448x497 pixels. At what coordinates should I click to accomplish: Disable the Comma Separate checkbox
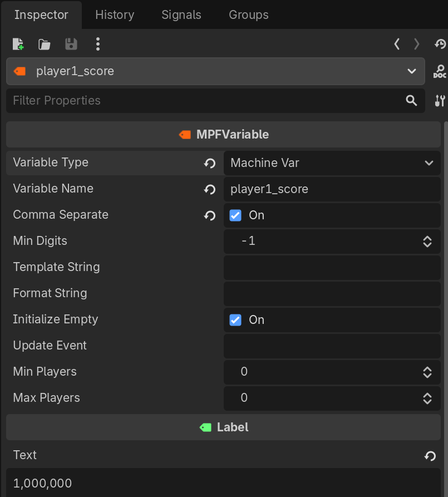tap(236, 215)
